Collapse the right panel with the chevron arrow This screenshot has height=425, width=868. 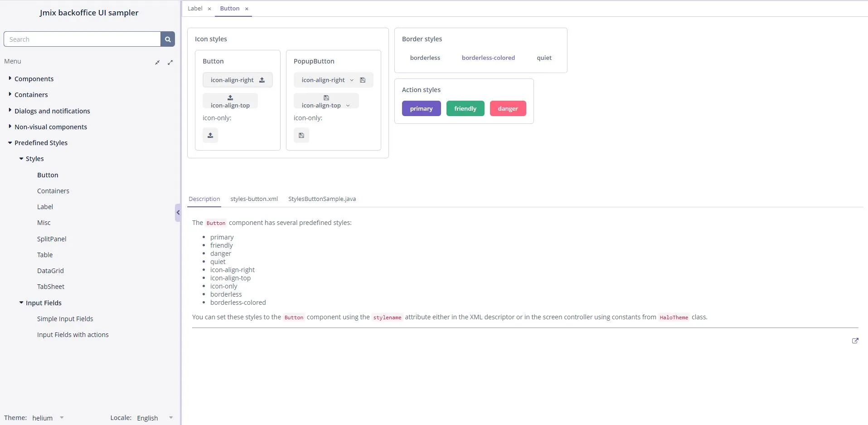pos(178,212)
